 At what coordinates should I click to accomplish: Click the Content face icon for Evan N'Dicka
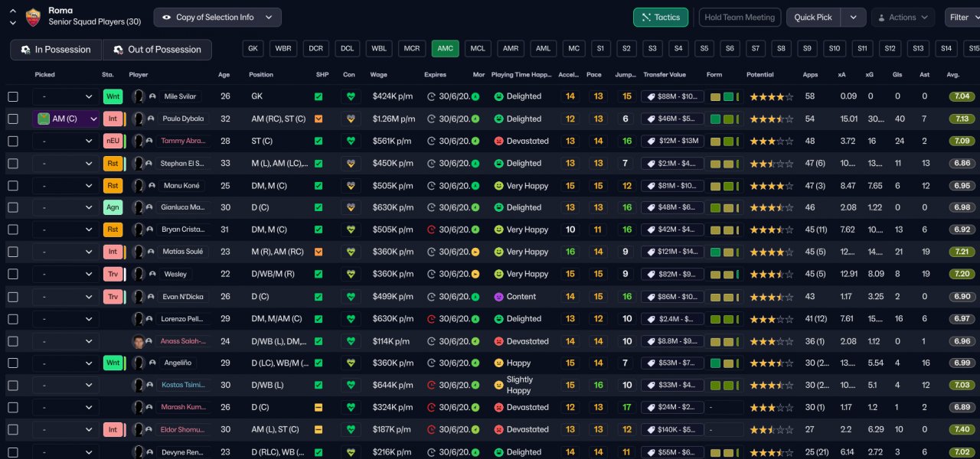(498, 297)
